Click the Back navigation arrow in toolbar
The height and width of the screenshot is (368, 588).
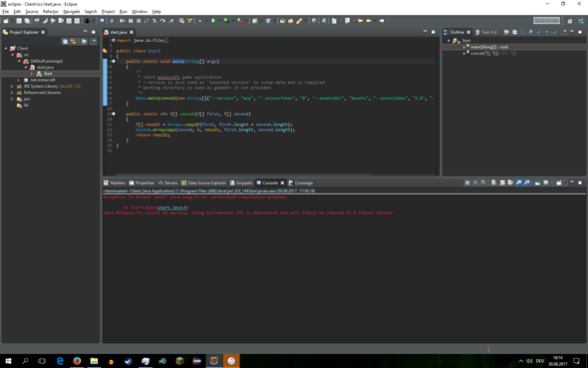369,21
